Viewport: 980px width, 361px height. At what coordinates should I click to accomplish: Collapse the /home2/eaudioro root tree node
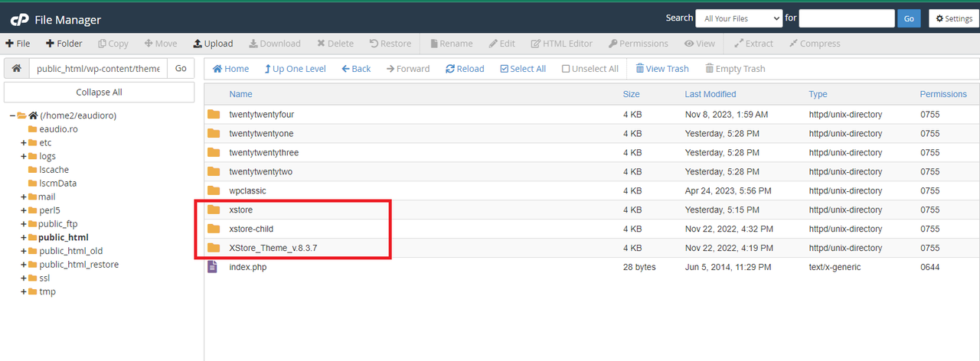coord(12,115)
